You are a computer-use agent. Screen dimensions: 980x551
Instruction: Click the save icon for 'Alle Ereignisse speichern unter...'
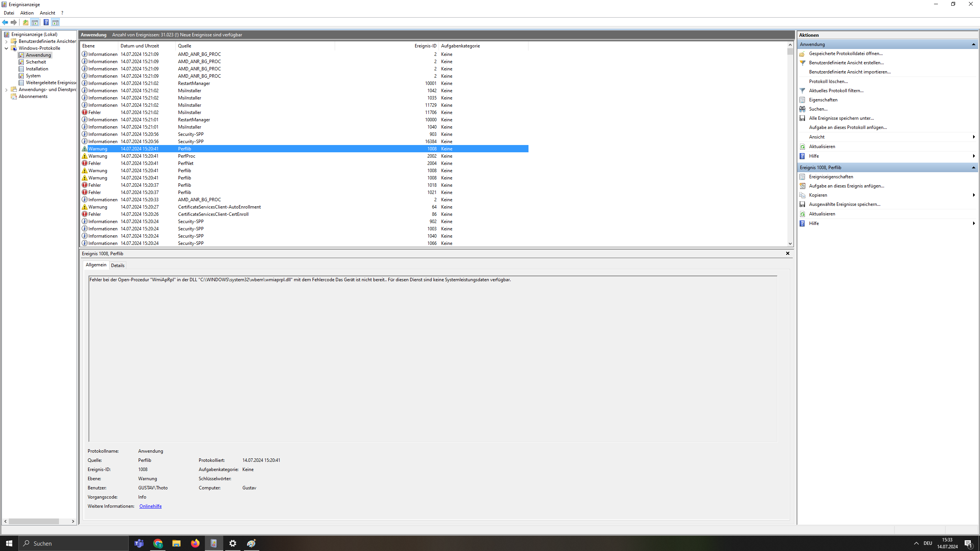point(802,118)
